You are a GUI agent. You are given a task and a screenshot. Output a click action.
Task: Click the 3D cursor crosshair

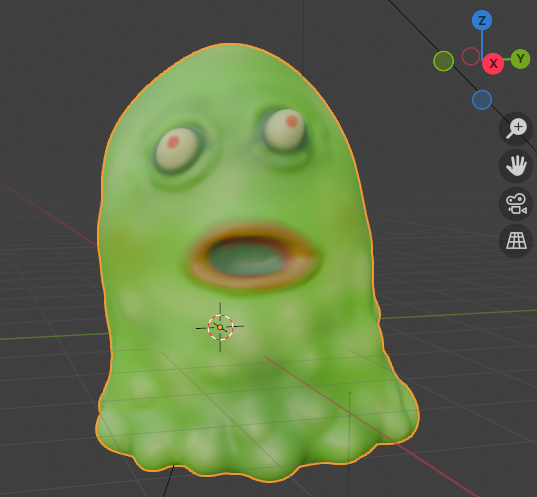(220, 327)
